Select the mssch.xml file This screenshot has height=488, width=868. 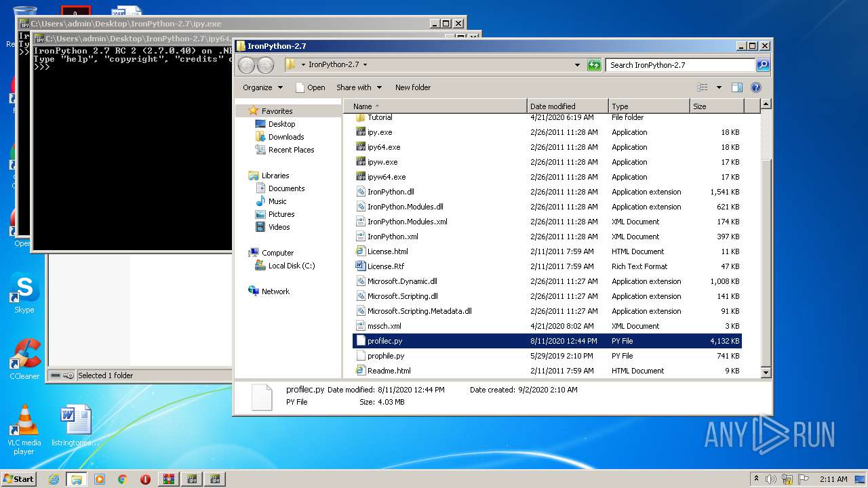pos(384,326)
